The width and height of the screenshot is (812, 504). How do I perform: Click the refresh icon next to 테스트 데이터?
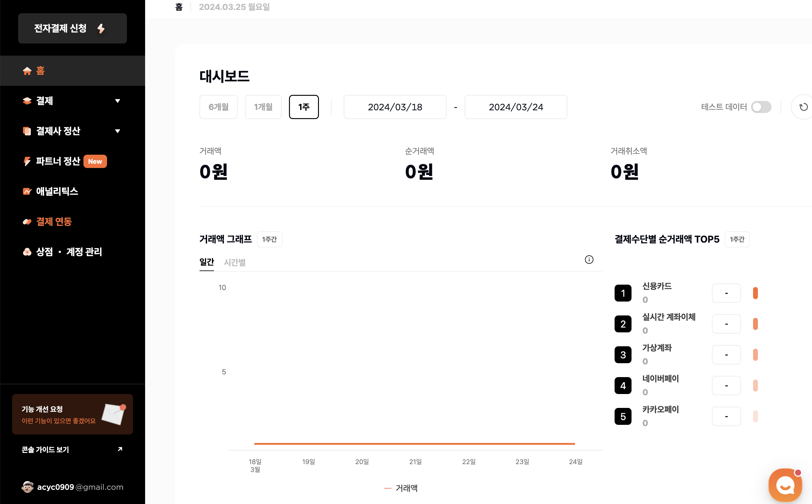point(803,107)
